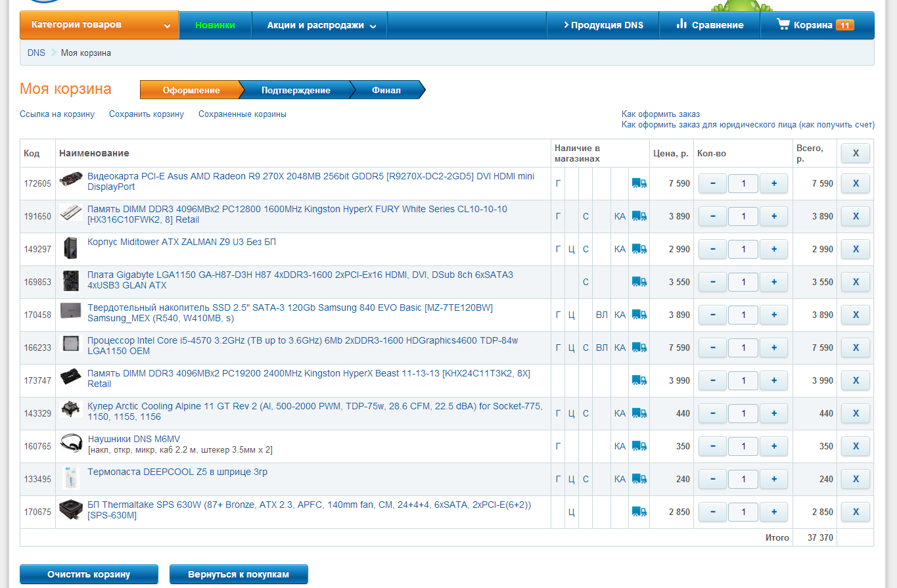The width and height of the screenshot is (897, 588).
Task: Click quantity field for Kingston HyperX Beast memory
Action: (743, 380)
